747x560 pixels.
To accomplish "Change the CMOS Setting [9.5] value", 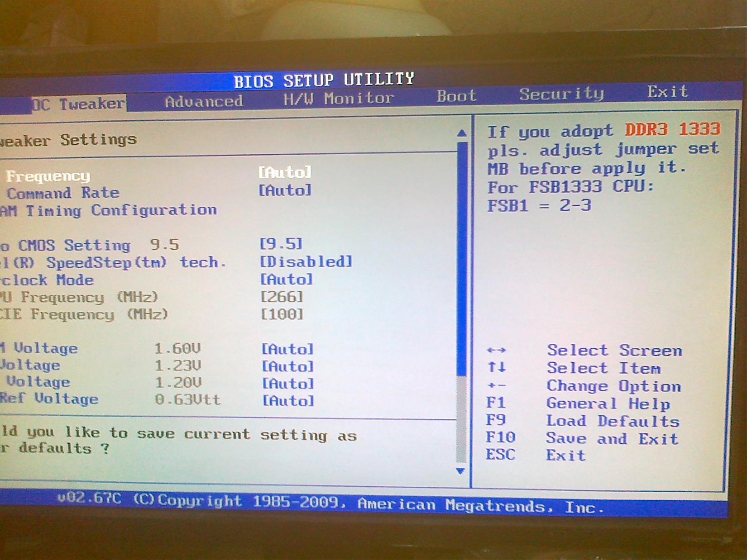I will pos(281,244).
